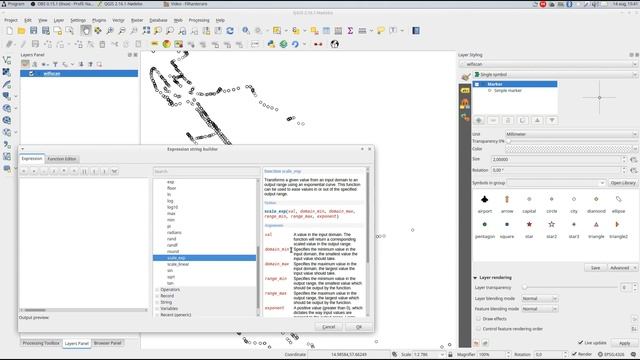Screen dimensions: 640x360
Task: Open the Python console icon
Action: point(271,44)
